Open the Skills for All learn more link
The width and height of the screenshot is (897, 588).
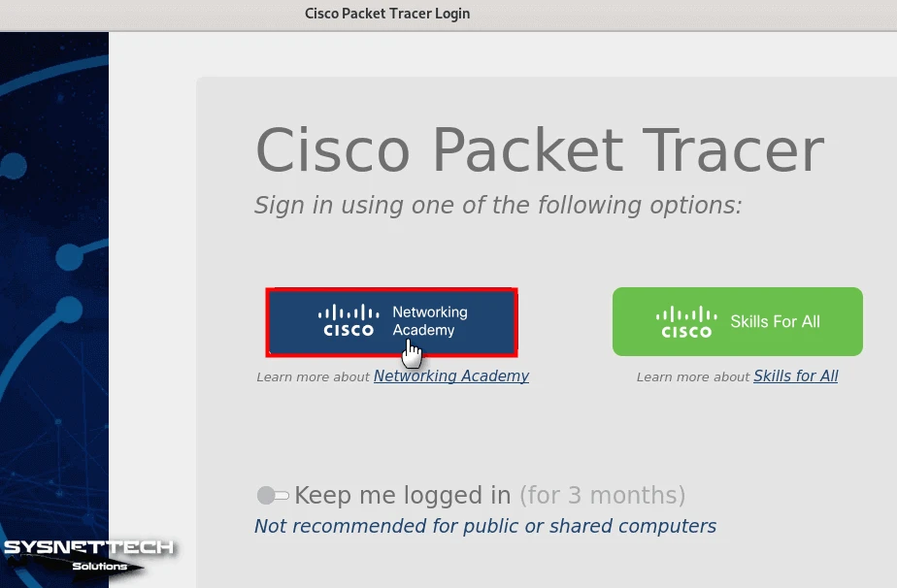point(795,376)
